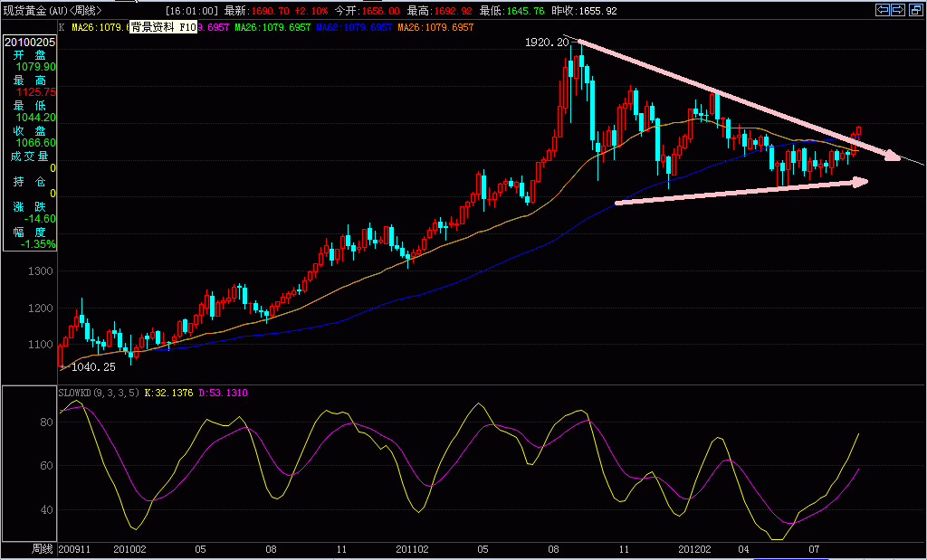The height and width of the screenshot is (560, 927).
Task: Click the low value 1645.76
Action: [524, 11]
